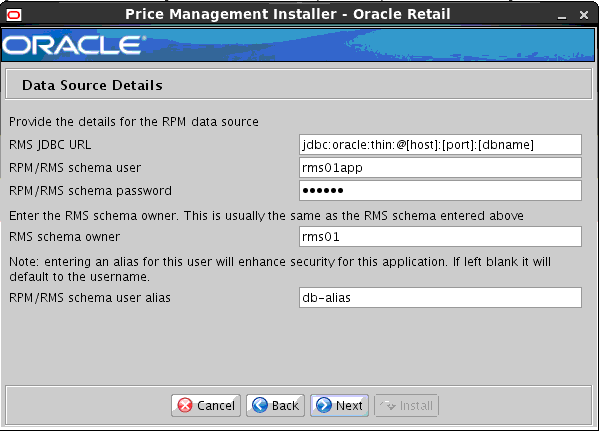Click the 'Note: entering an alias' text
This screenshot has width=603, height=431.
pyautogui.click(x=280, y=269)
